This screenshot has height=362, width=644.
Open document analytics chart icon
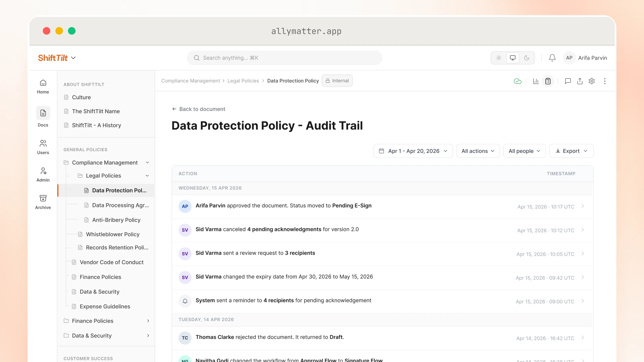tap(536, 81)
